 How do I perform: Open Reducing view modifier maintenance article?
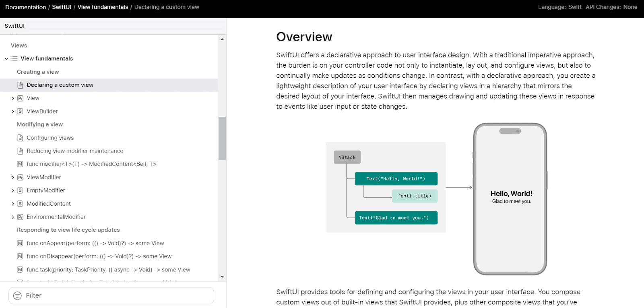coord(75,151)
